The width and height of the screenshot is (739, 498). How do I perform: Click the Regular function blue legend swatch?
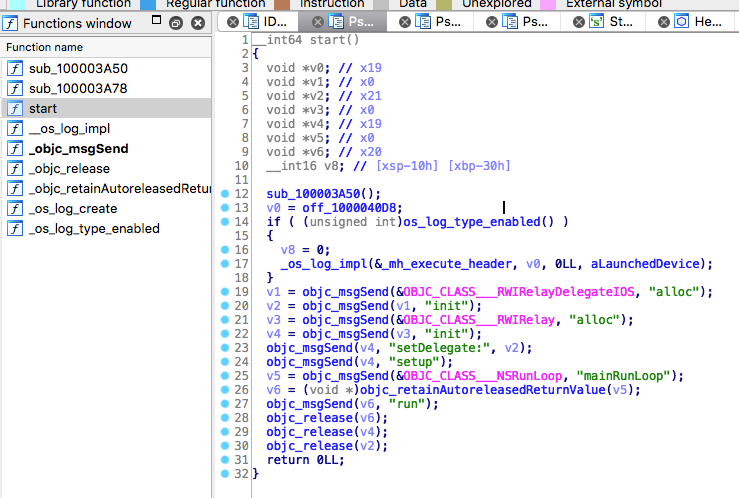coord(148,5)
